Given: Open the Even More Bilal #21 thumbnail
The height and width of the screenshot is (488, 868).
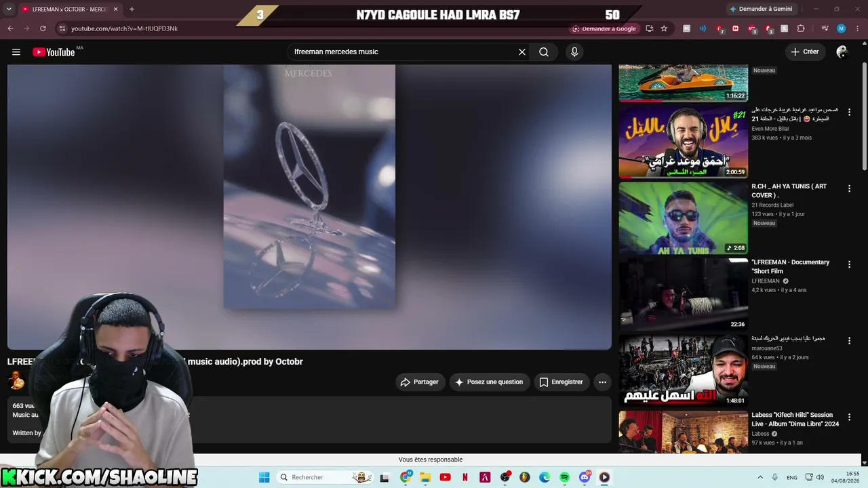Looking at the screenshot, I should [684, 142].
